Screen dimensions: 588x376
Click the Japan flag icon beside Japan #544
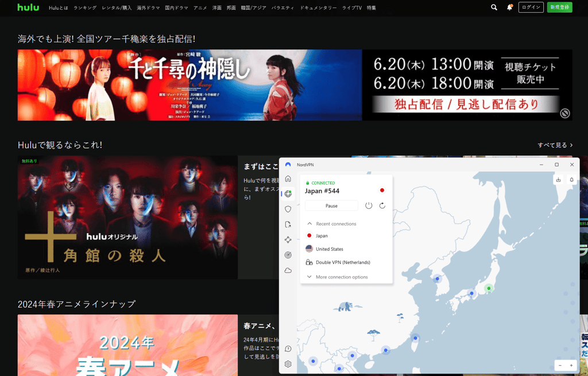(382, 190)
